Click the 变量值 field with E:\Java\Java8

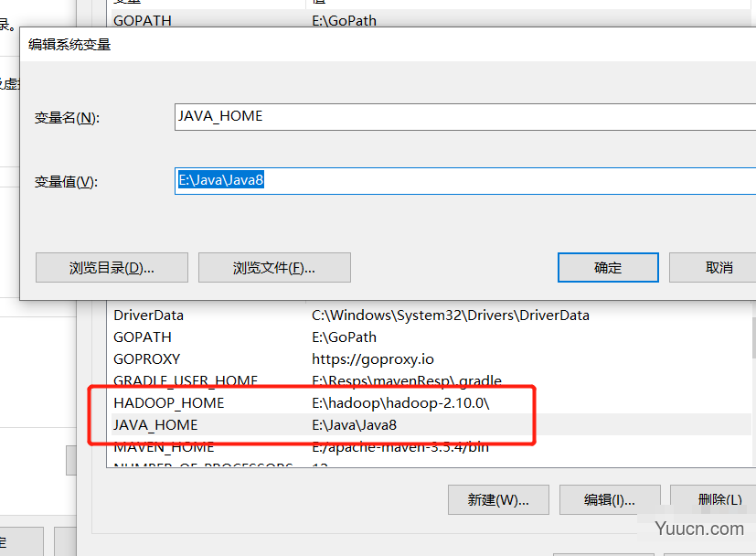(x=465, y=181)
